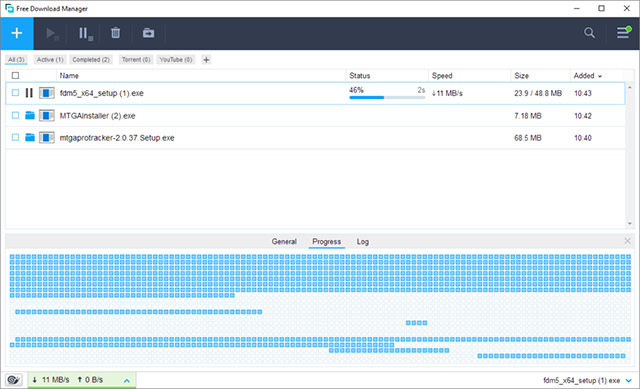Click the 10:43 added time
This screenshot has width=640, height=389.
coord(583,93)
